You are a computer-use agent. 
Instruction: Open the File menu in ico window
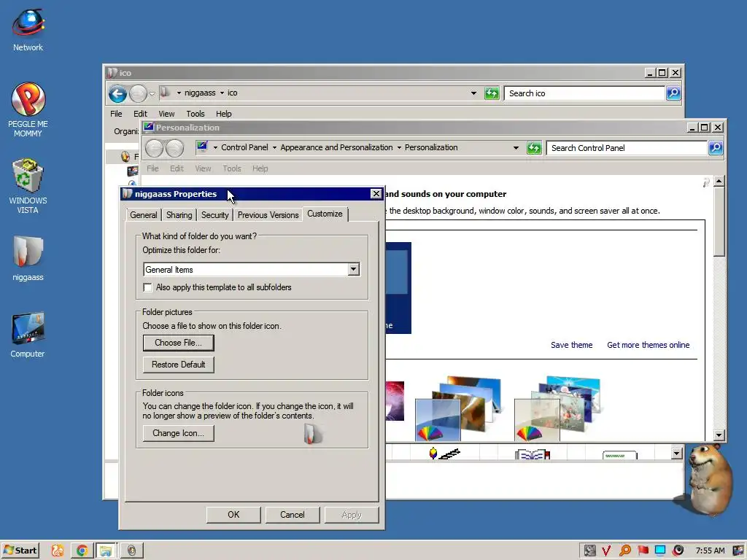116,114
